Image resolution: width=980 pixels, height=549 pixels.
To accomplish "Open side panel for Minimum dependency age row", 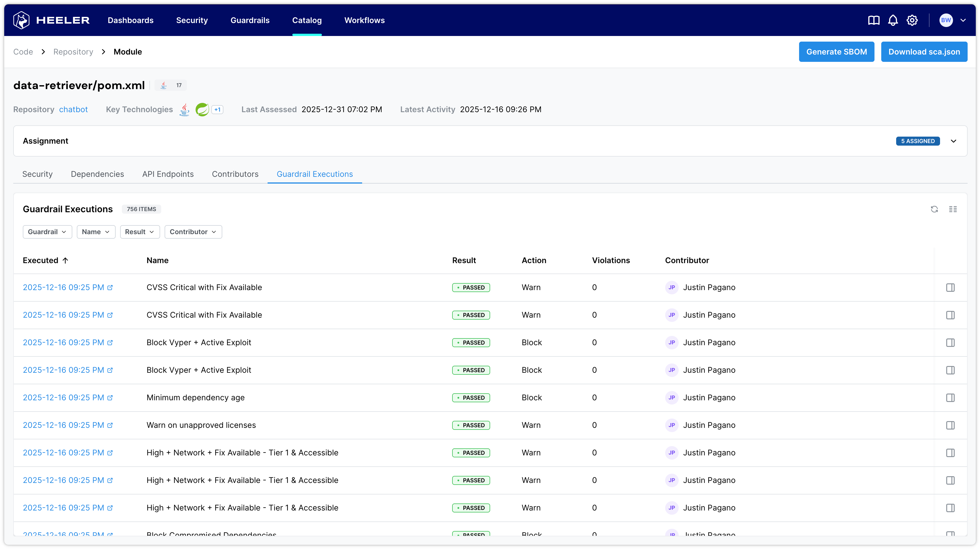I will click(950, 398).
